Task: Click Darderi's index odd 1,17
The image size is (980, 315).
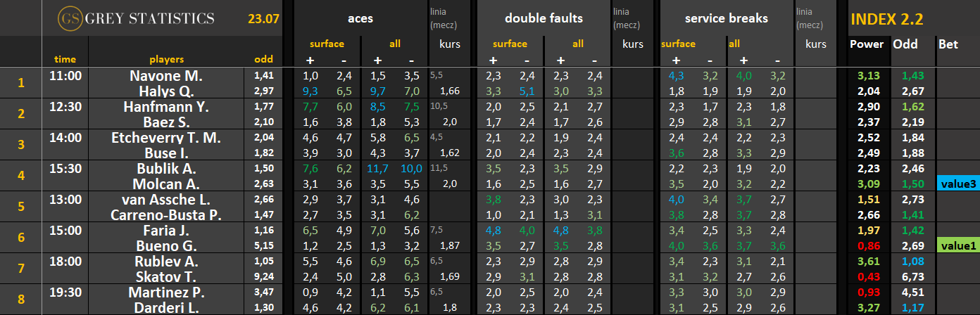Action: coord(912,307)
